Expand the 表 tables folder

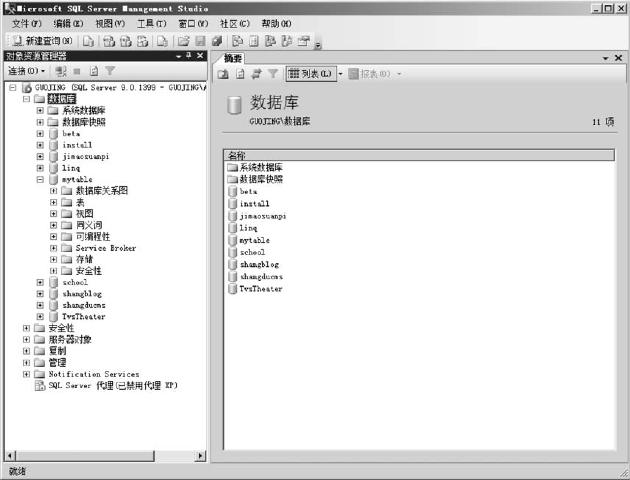pyautogui.click(x=53, y=202)
